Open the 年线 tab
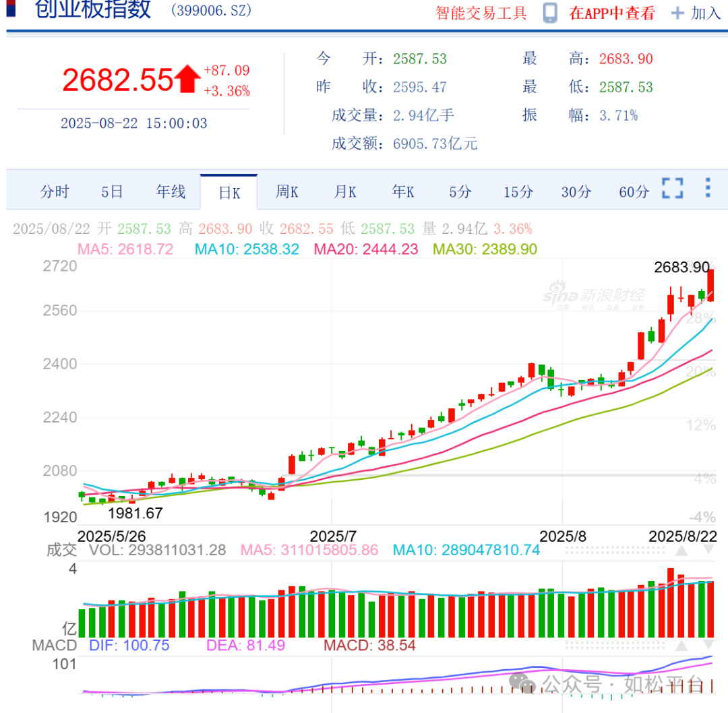Screen dimensions: 728x713 [x=171, y=191]
